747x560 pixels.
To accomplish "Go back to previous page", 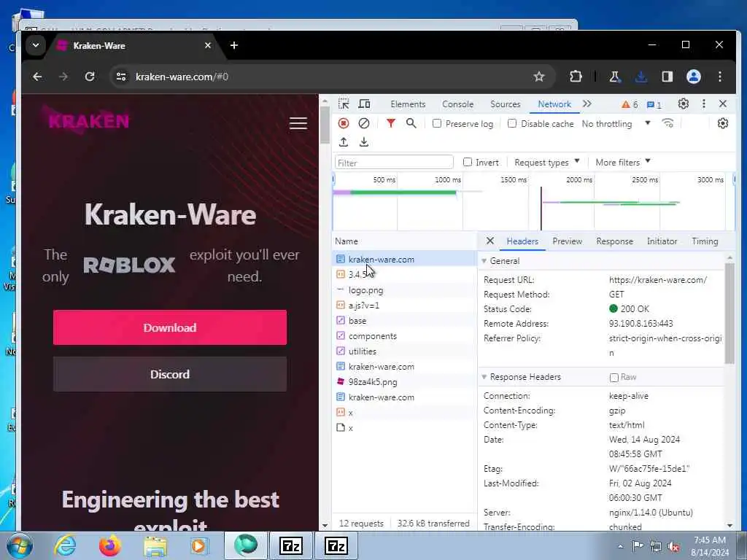I will point(37,77).
